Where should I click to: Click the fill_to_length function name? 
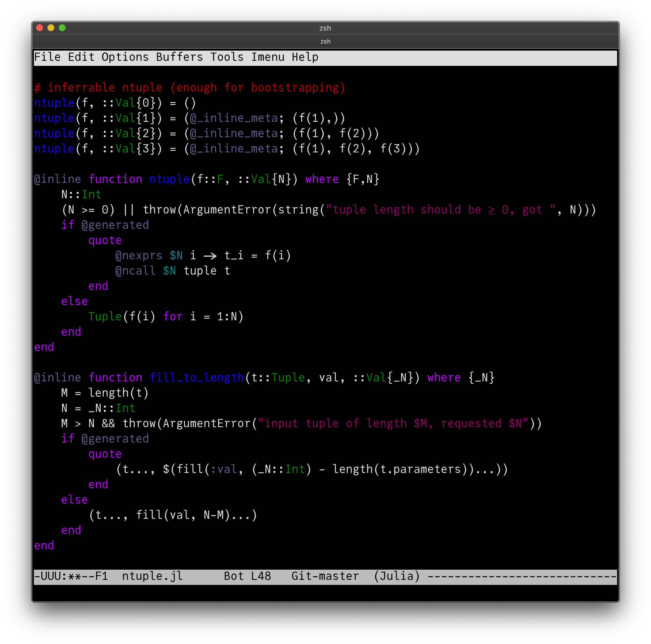(197, 377)
